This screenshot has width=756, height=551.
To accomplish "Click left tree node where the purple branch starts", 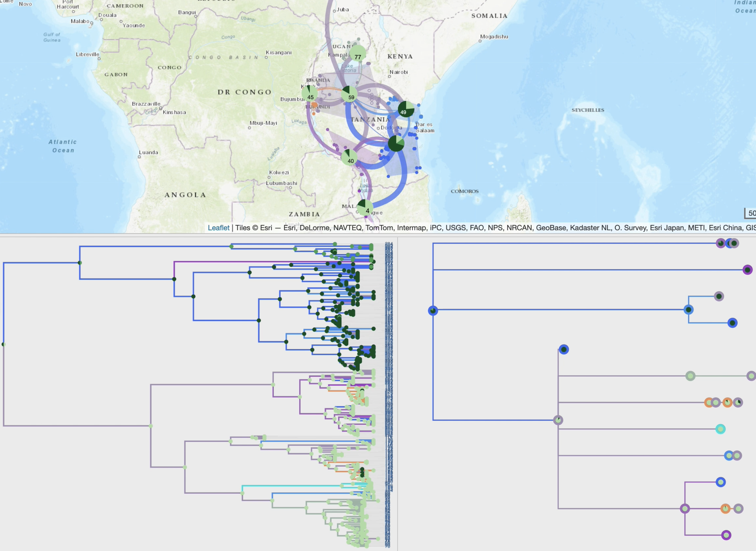I will click(174, 279).
